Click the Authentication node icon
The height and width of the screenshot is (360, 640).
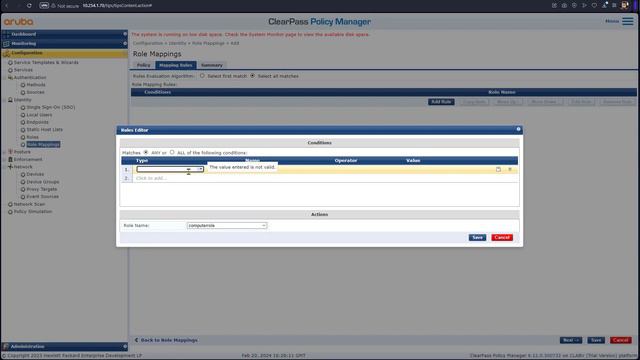point(10,77)
